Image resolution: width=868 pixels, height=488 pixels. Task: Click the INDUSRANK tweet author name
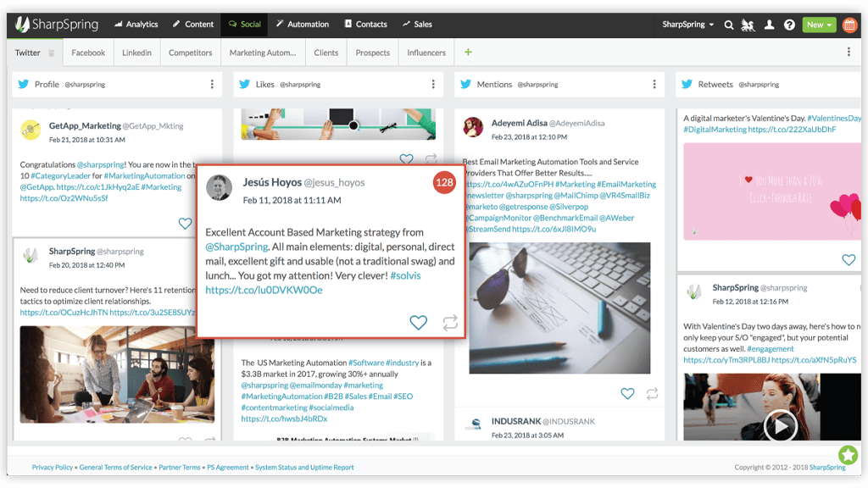tap(516, 422)
